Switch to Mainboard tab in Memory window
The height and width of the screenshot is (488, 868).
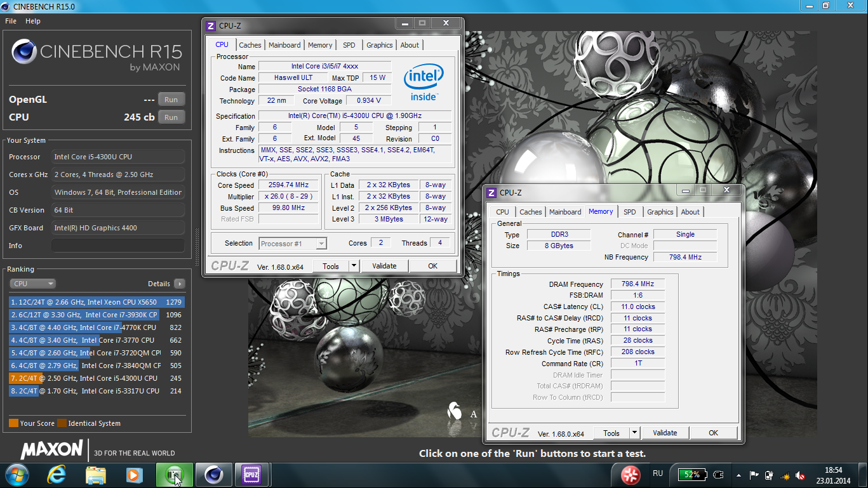click(x=565, y=212)
